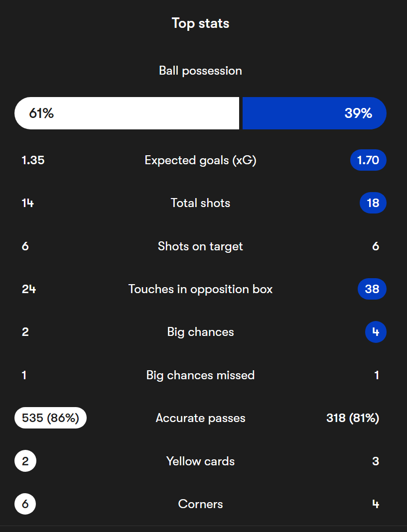The width and height of the screenshot is (407, 532).
Task: Select the Ball possession label
Action: point(200,71)
